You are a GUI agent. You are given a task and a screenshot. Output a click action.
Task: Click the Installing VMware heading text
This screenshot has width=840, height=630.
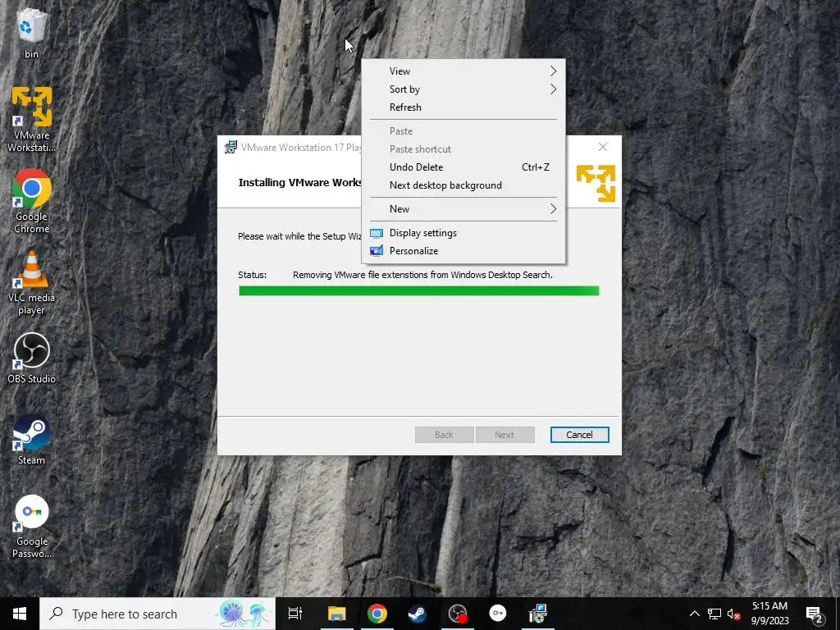coord(300,183)
